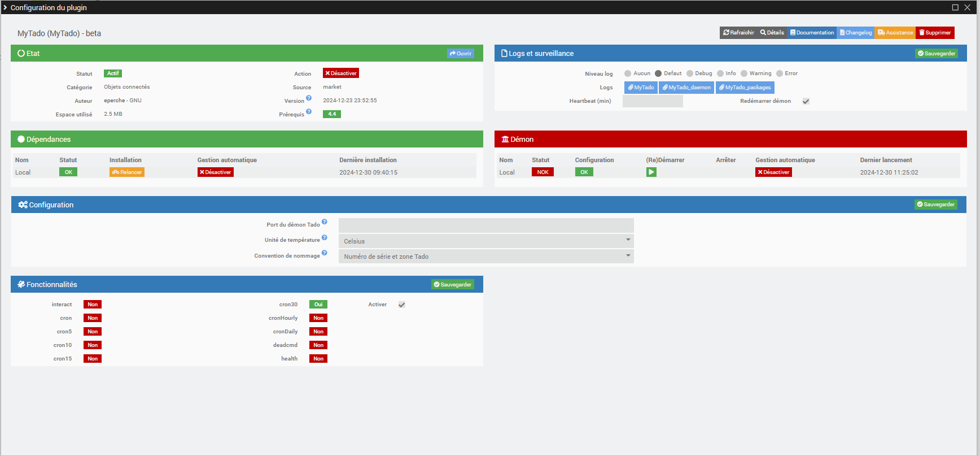Click the help icon next to Prérequis
980x456 pixels.
[x=309, y=111]
